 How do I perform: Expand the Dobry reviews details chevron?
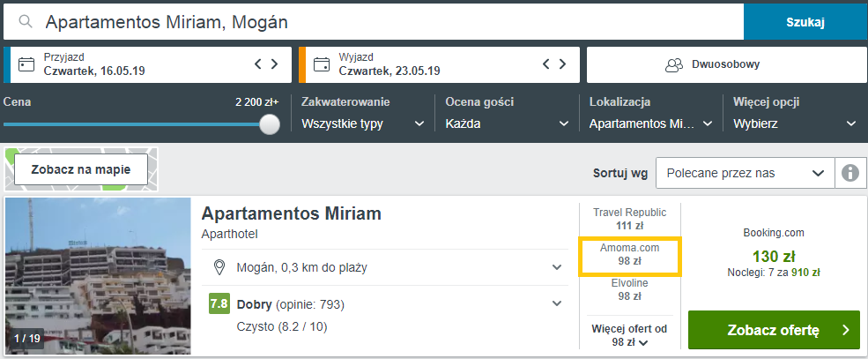click(557, 303)
